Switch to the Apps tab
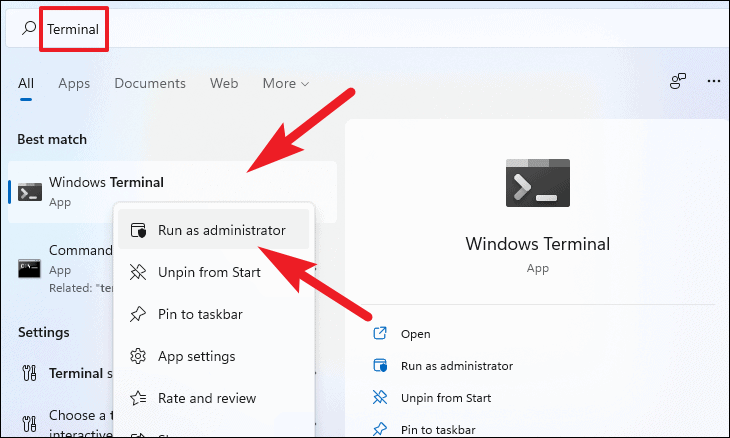This screenshot has width=730, height=438. pyautogui.click(x=74, y=83)
